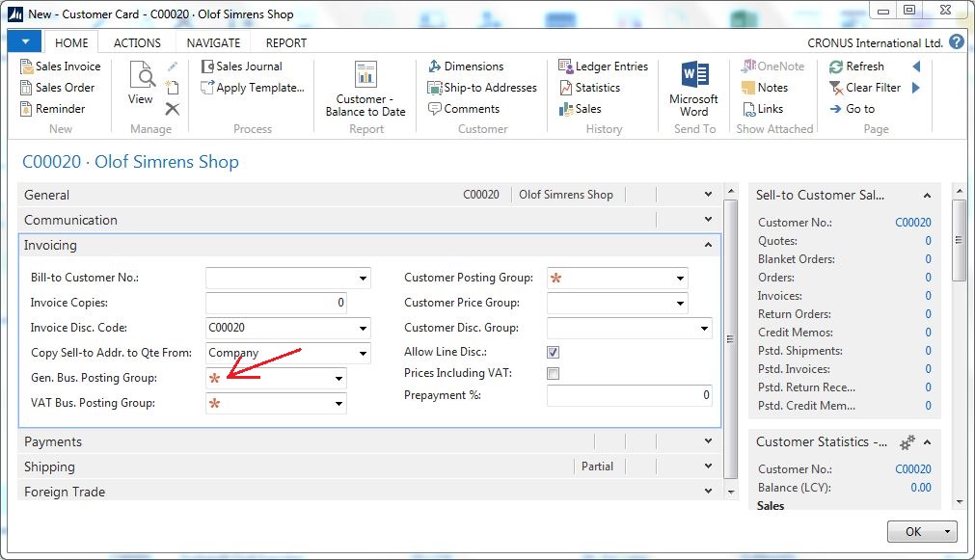Screen dimensions: 975x560
Task: Click the OneNote action
Action: [x=772, y=66]
